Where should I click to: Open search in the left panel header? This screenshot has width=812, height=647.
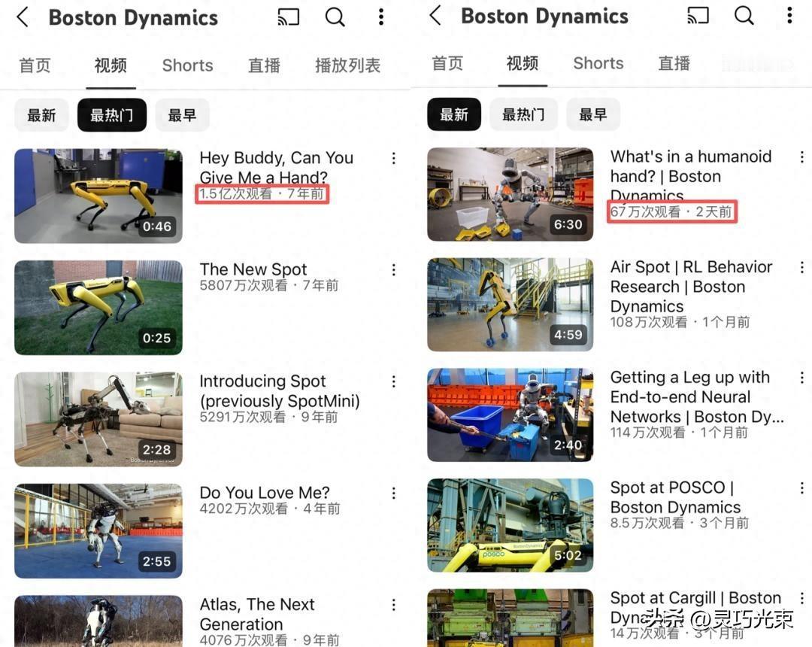coord(335,17)
